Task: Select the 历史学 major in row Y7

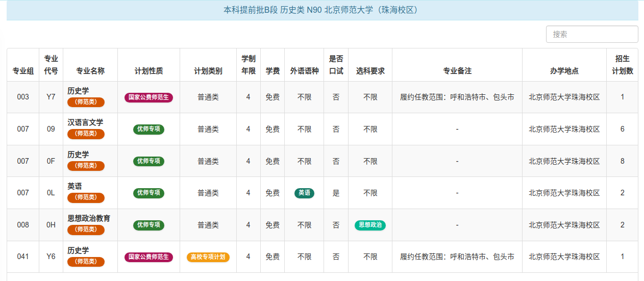Action: (x=78, y=90)
